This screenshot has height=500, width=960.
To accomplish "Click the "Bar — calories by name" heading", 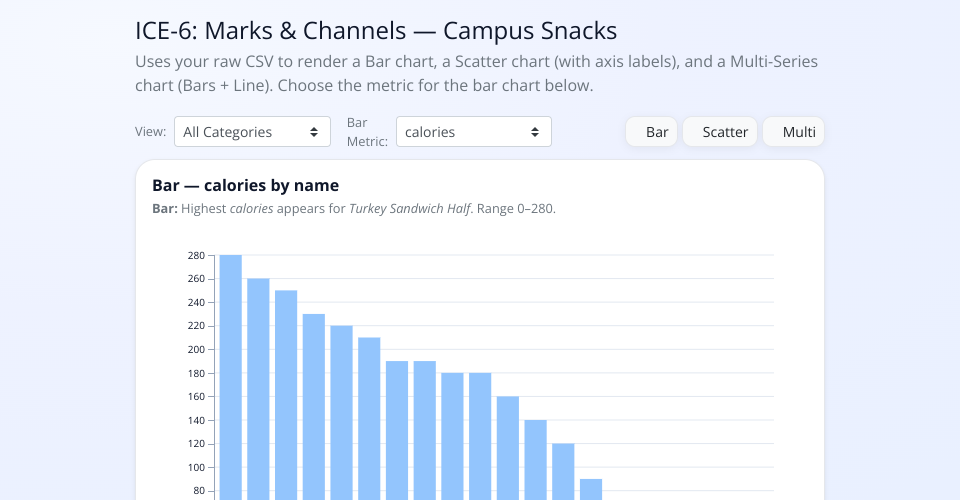I will [x=245, y=185].
